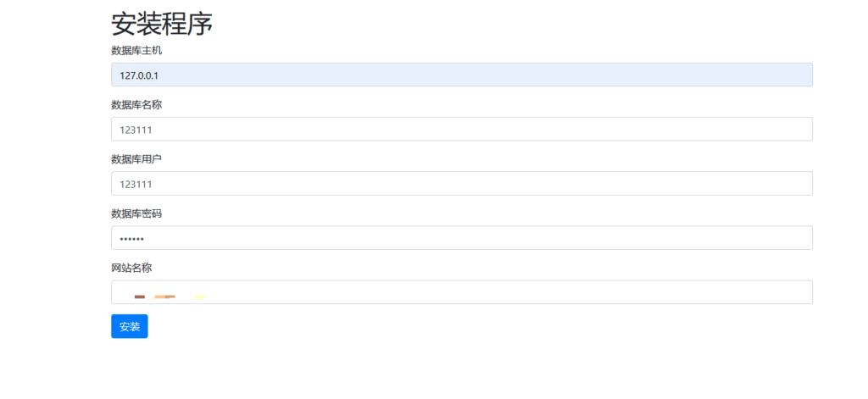Click the masked password dots
The height and width of the screenshot is (399, 868).
(x=131, y=238)
